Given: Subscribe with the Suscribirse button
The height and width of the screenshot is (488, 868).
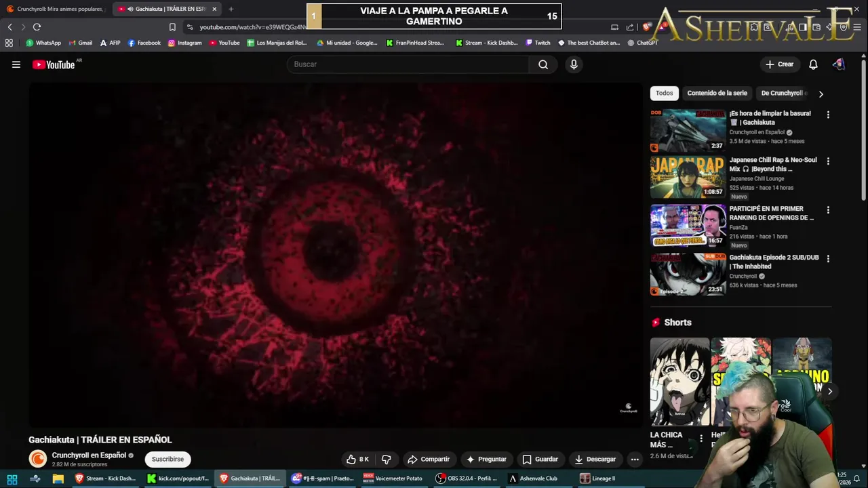Looking at the screenshot, I should (x=167, y=459).
